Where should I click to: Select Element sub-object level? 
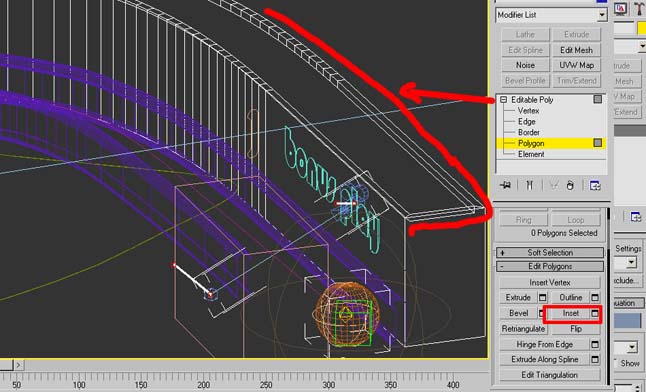coord(531,154)
